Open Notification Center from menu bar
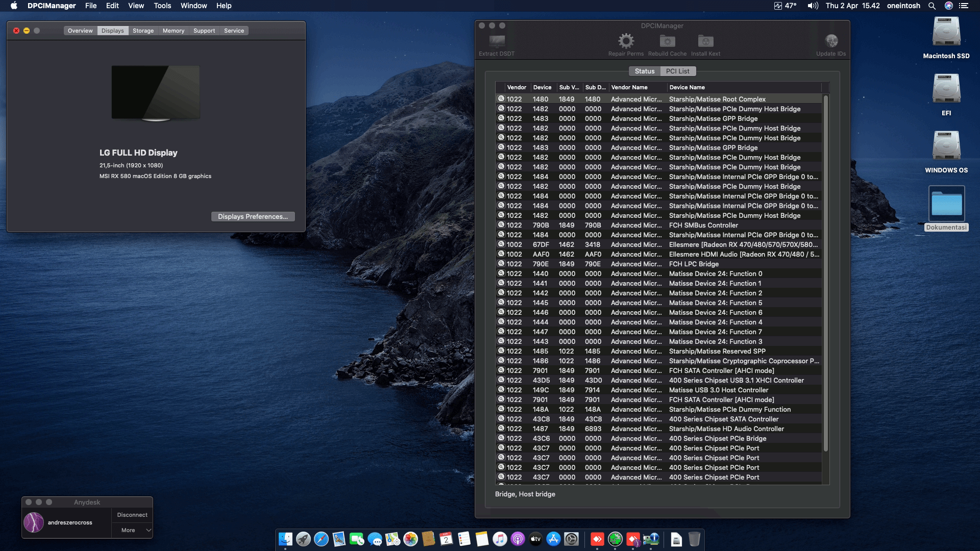The image size is (980, 551). pyautogui.click(x=964, y=6)
